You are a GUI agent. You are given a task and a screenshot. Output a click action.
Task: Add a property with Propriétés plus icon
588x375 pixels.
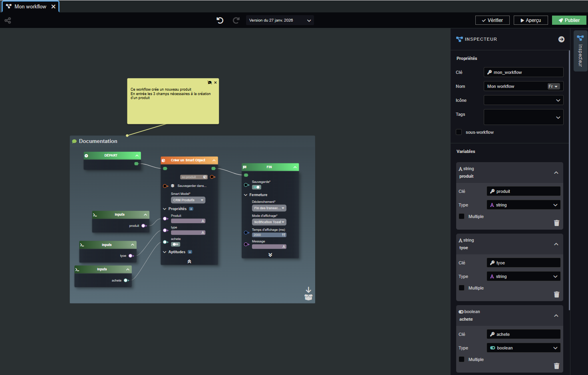click(x=191, y=209)
